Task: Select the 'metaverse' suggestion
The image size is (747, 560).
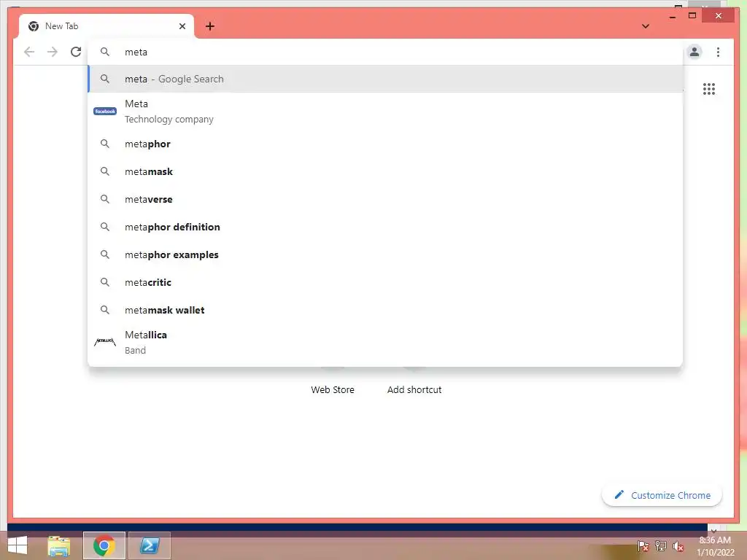Action: tap(385, 199)
